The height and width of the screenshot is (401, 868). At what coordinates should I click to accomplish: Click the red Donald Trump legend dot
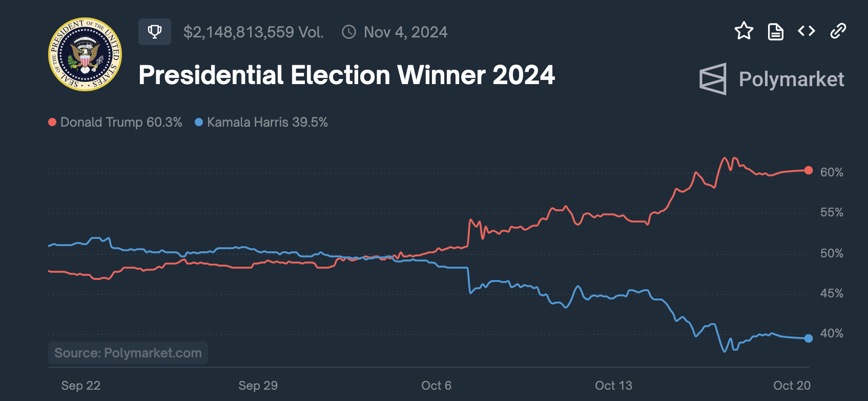[52, 122]
